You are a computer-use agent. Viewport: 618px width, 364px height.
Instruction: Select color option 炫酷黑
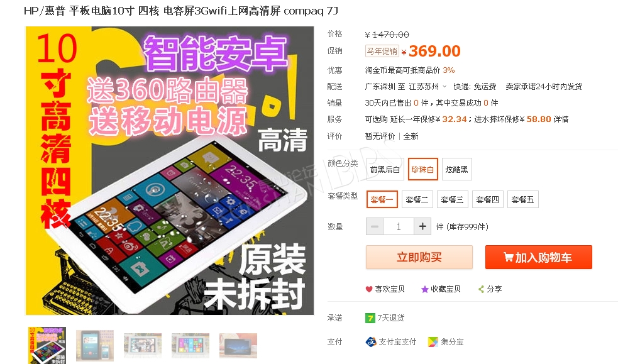(x=457, y=169)
